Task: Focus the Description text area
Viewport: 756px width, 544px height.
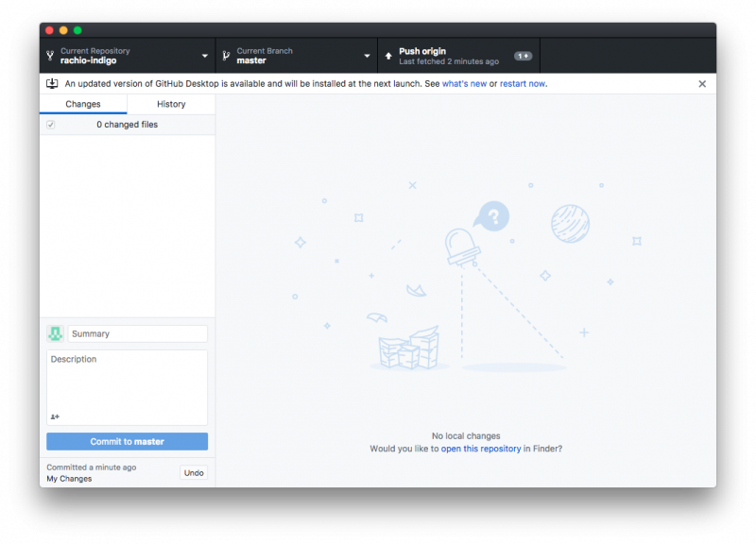Action: point(128,387)
